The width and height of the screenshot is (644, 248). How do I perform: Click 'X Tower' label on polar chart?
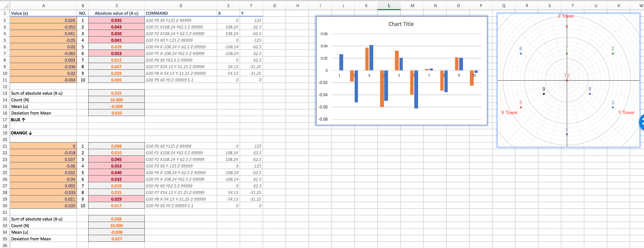[509, 113]
